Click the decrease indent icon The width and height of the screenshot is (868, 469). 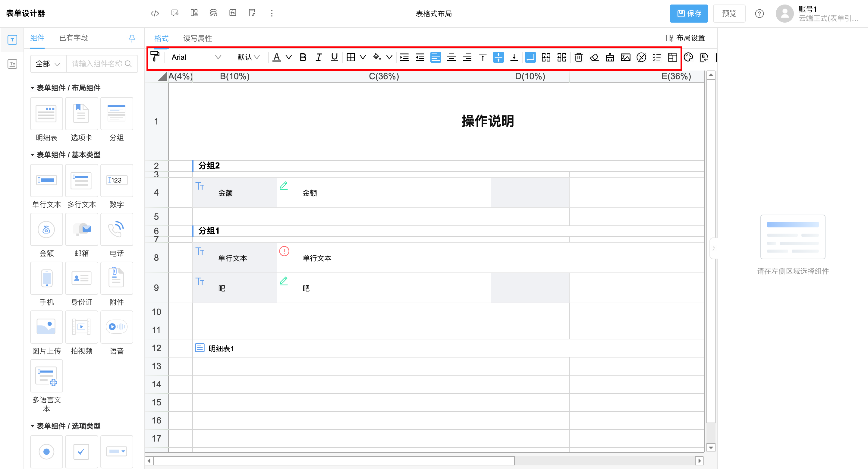[x=420, y=57]
